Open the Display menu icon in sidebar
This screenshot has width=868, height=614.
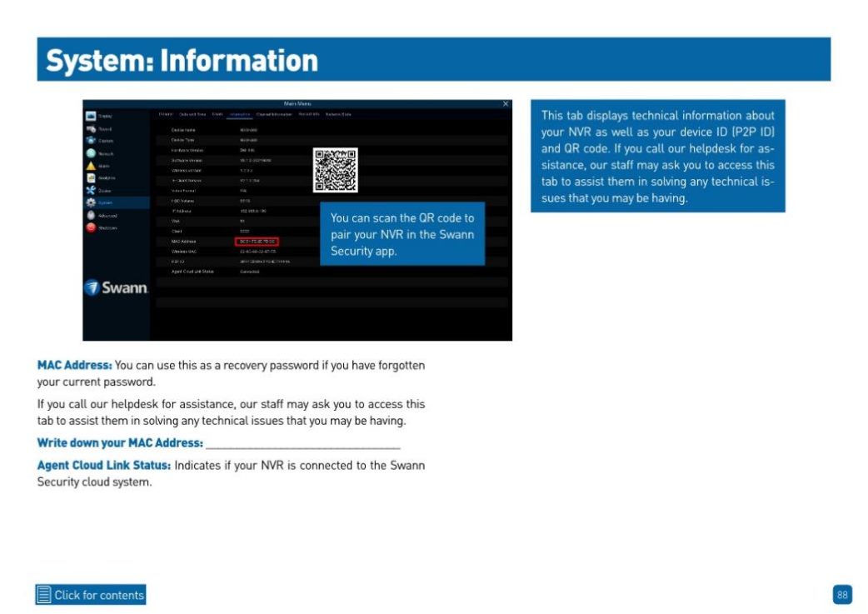click(x=90, y=117)
